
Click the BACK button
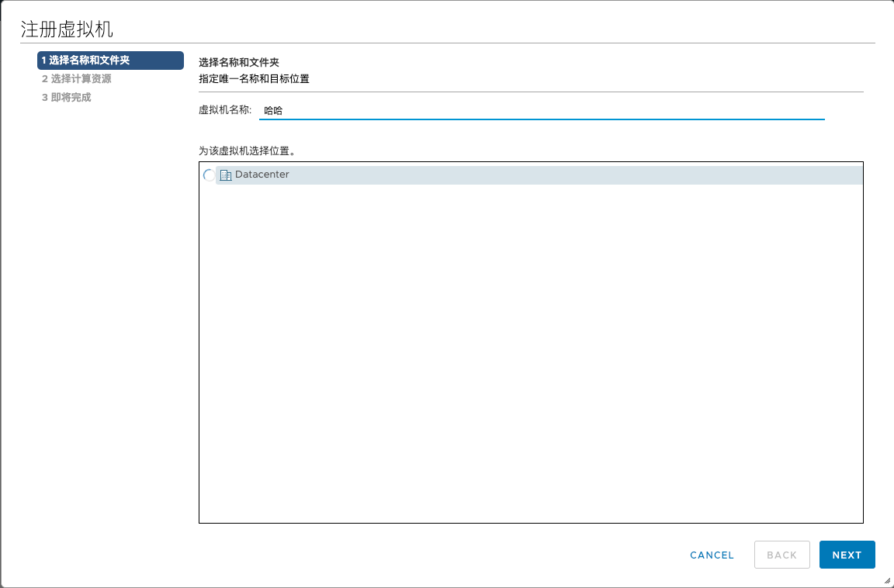(x=781, y=555)
